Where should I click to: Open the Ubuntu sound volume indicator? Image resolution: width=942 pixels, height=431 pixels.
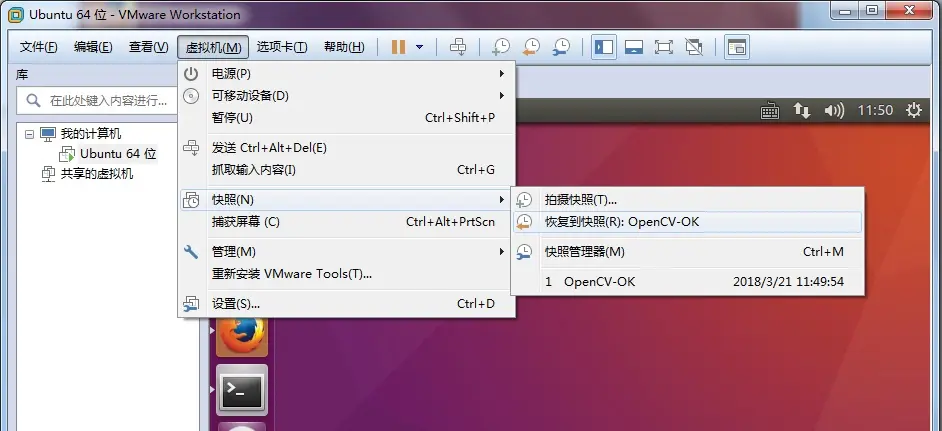point(834,111)
